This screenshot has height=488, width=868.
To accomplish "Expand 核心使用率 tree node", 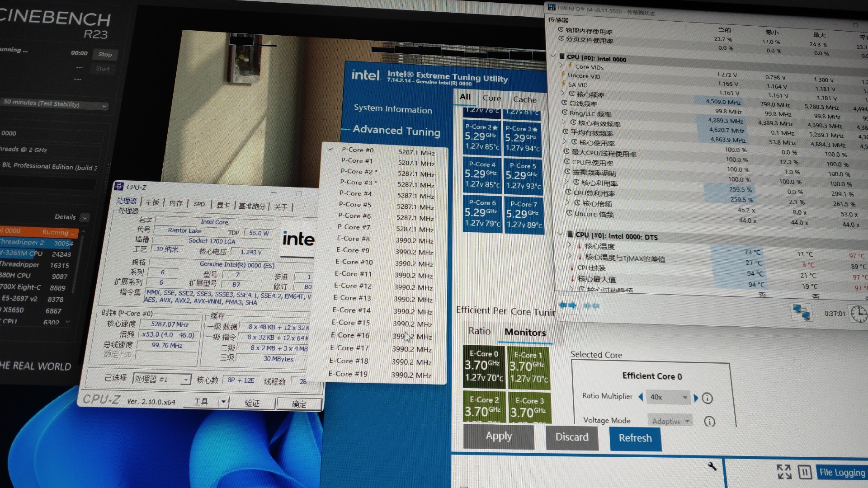I will click(x=565, y=141).
